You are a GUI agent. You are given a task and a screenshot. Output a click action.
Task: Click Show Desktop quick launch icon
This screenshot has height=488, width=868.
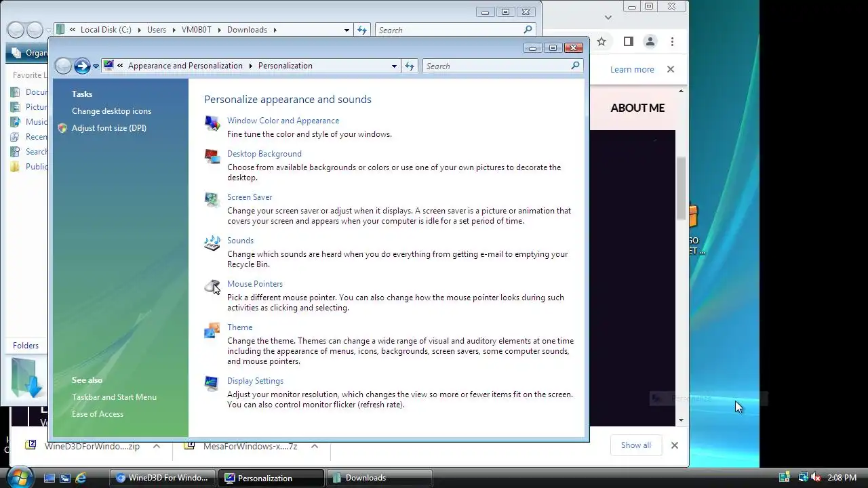pos(50,478)
